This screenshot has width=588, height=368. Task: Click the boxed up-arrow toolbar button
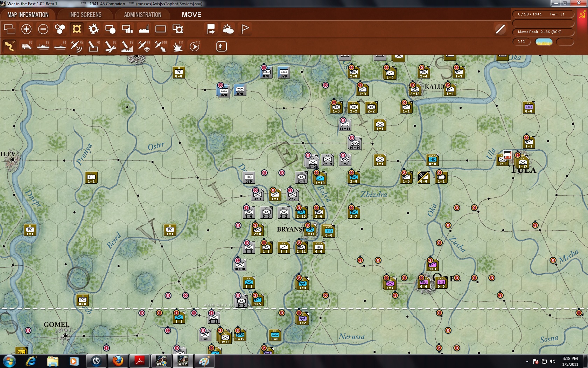(x=221, y=46)
